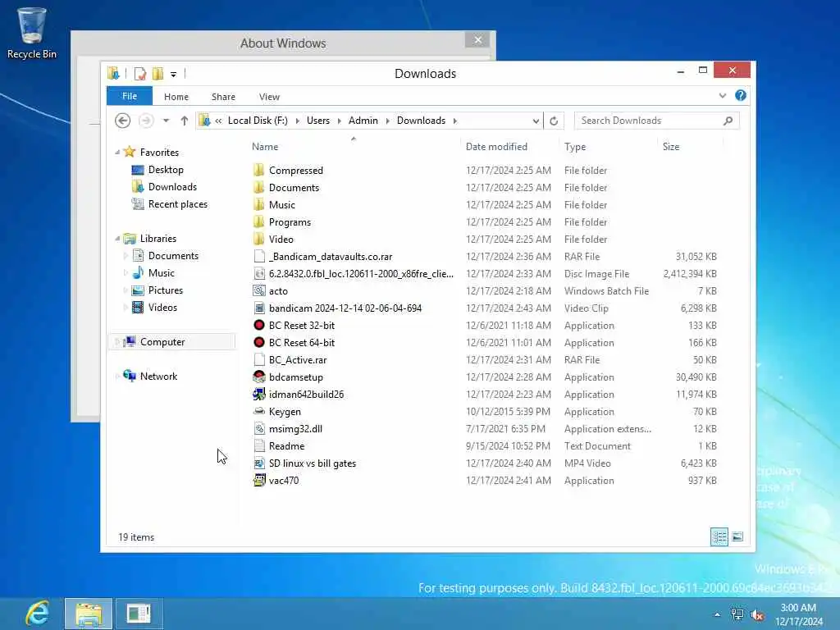Expand the arrow after Admin in breadcrumb
This screenshot has height=630, width=840.
(x=388, y=121)
